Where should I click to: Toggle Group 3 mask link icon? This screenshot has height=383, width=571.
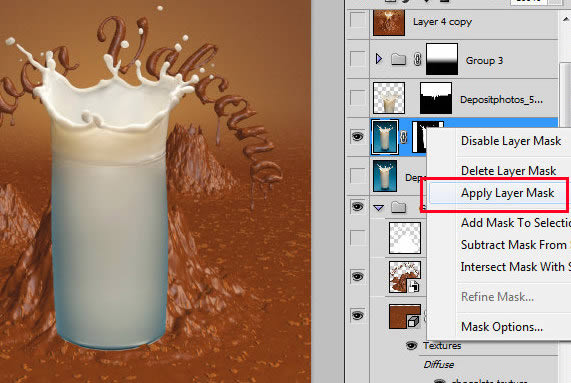coord(417,59)
